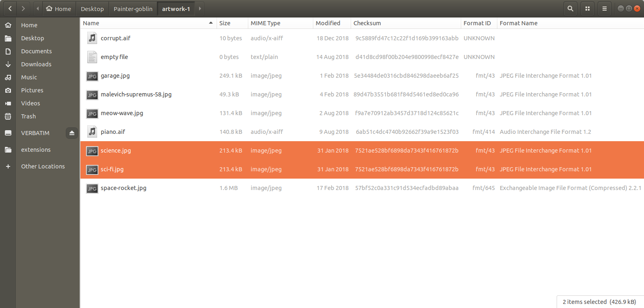Click the extensions folder sidebar icon

tap(8, 150)
